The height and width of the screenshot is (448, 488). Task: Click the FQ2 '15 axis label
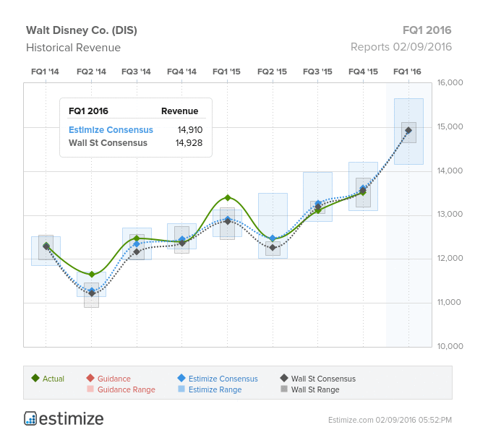click(272, 72)
